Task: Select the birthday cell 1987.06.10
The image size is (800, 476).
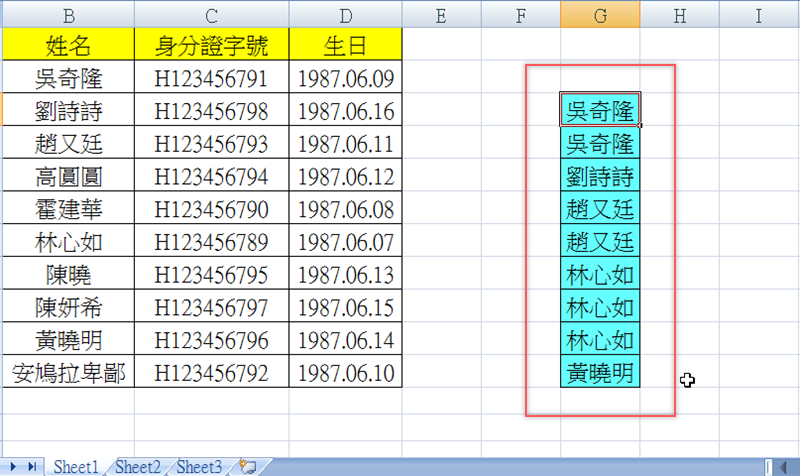Action: point(345,372)
